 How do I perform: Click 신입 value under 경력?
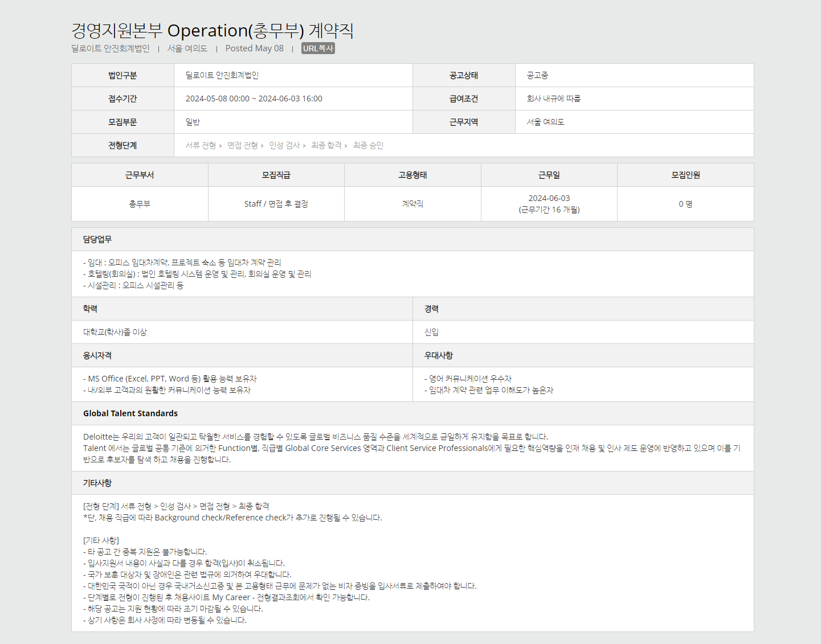click(x=431, y=332)
